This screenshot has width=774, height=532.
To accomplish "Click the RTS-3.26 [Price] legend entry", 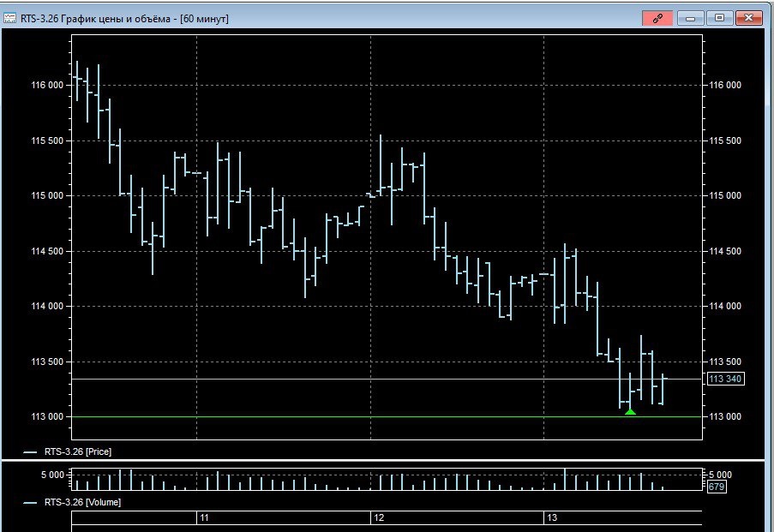I will 68,451.
